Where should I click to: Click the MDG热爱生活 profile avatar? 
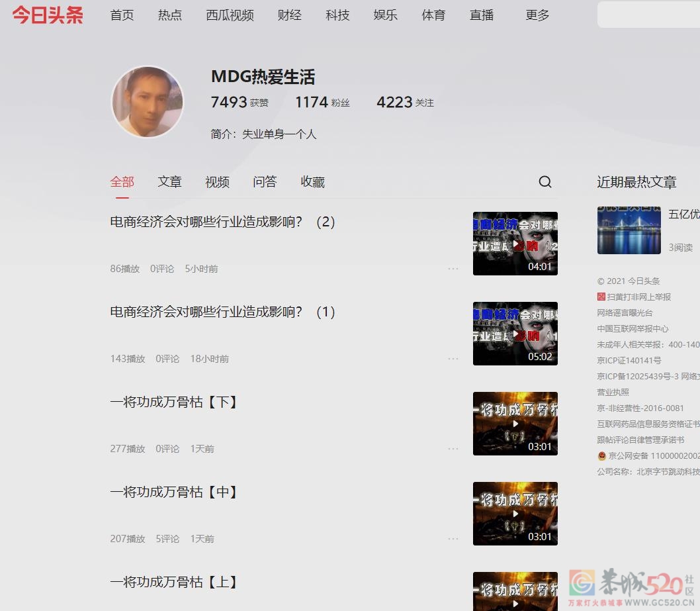pos(148,102)
